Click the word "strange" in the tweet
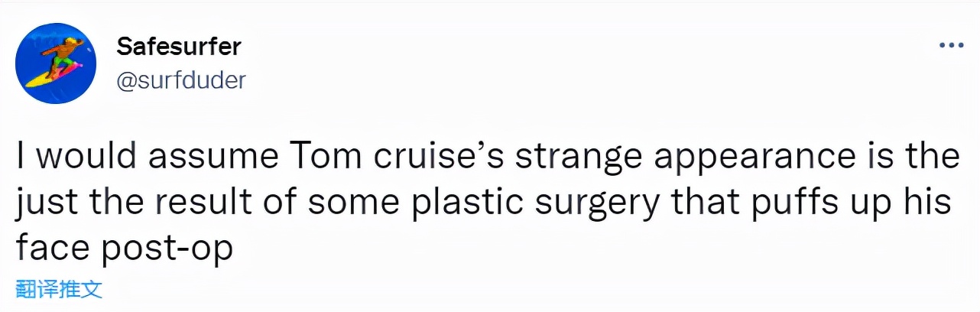The width and height of the screenshot is (980, 312). click(562, 157)
